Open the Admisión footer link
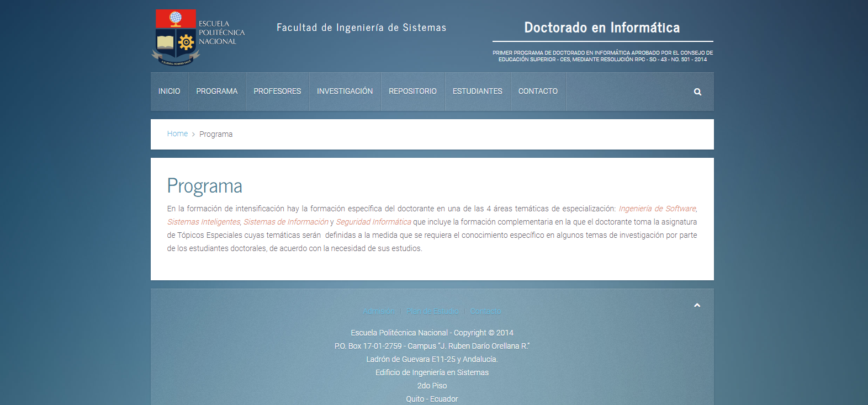 (379, 312)
